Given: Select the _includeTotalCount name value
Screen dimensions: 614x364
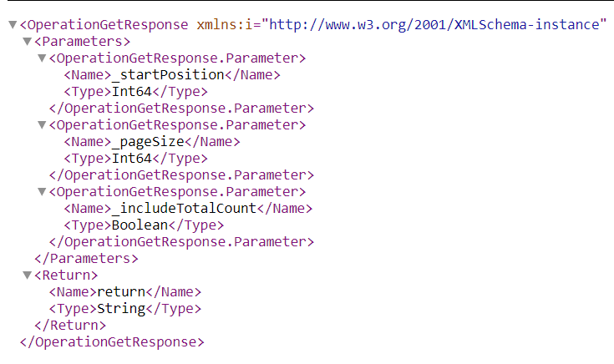Looking at the screenshot, I should pos(184,208).
